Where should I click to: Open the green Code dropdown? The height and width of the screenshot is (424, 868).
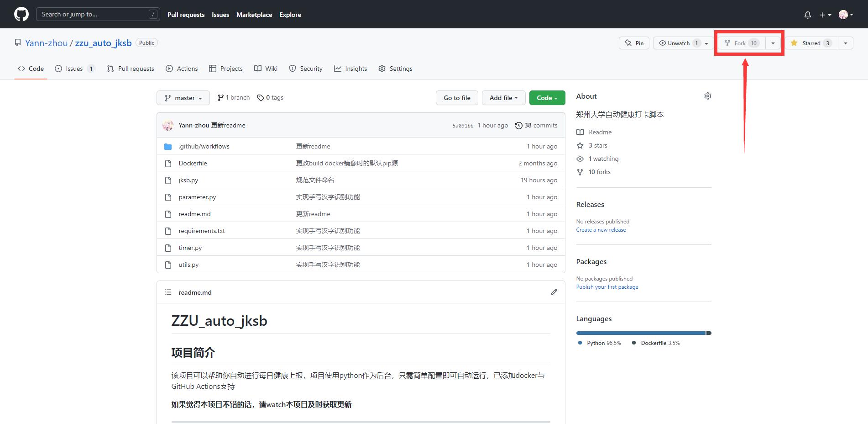[547, 98]
